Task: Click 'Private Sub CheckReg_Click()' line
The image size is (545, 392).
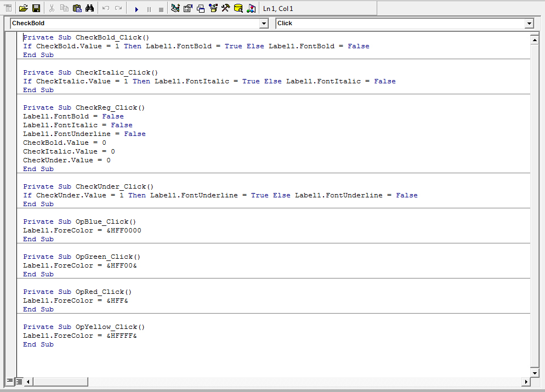Action: point(84,107)
